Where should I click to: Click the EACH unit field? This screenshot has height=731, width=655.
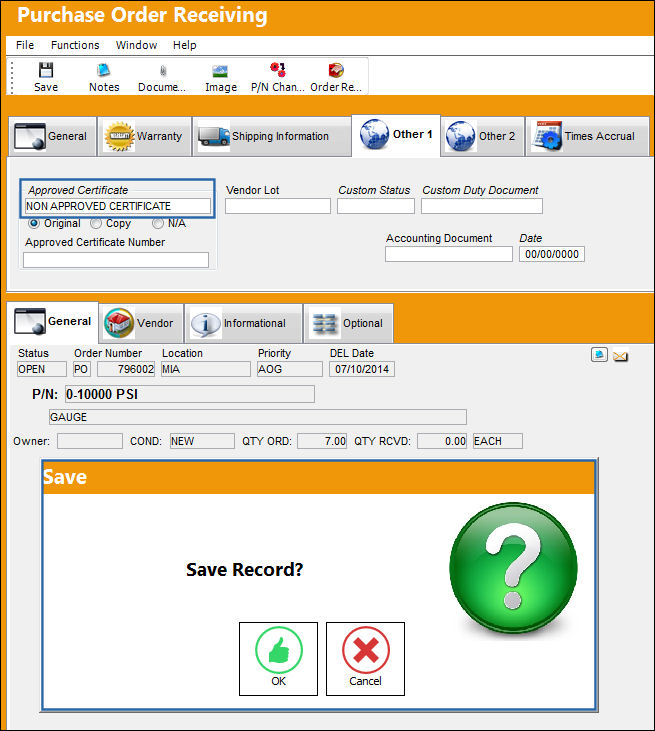497,441
